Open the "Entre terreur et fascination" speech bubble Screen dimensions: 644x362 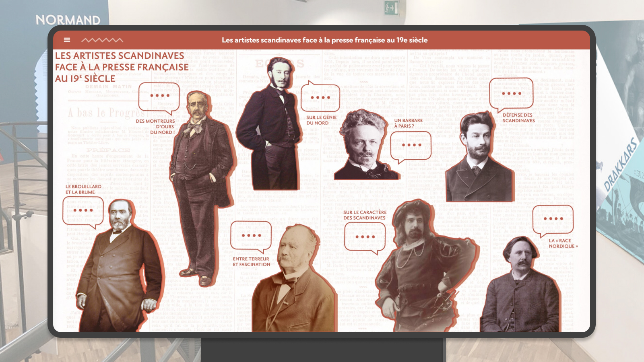click(x=251, y=236)
